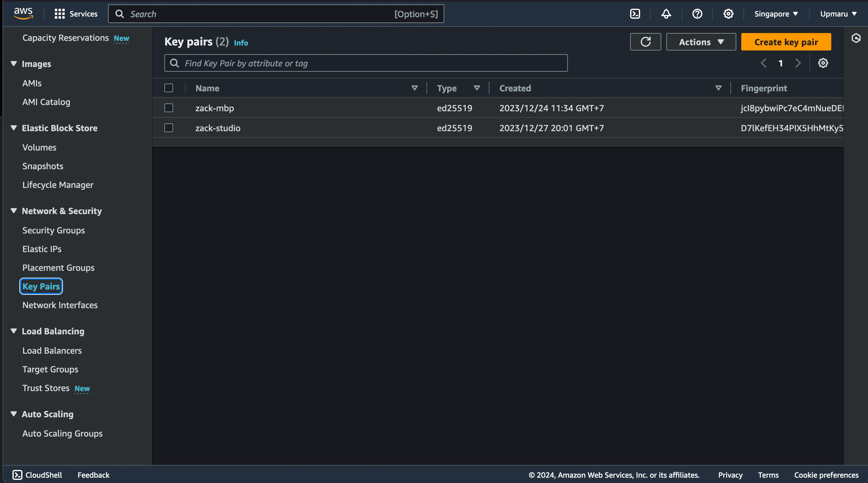Go to previous page of key pairs
Viewport: 868px width, 483px height.
point(763,63)
